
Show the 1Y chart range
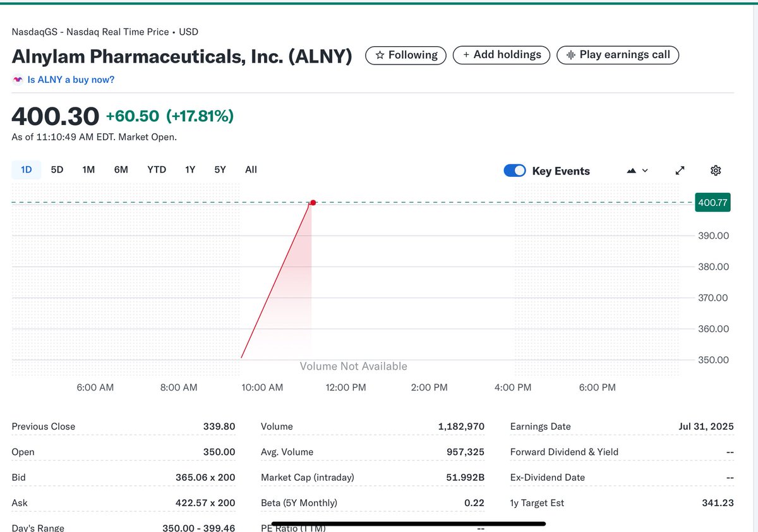(190, 169)
